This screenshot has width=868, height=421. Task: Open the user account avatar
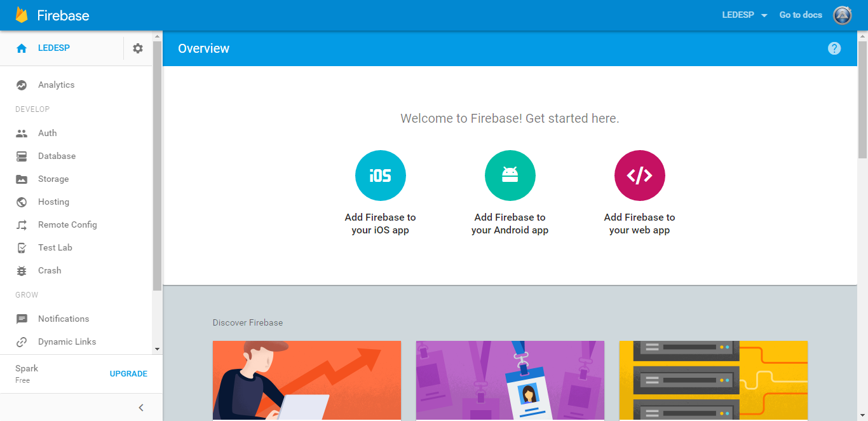pos(843,15)
